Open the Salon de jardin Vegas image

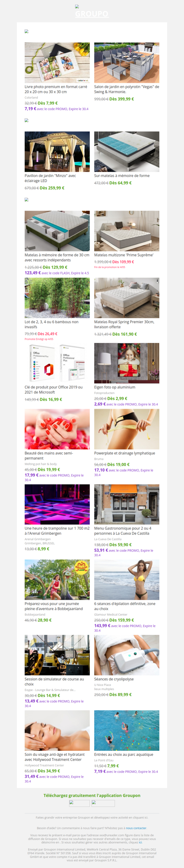(127, 63)
